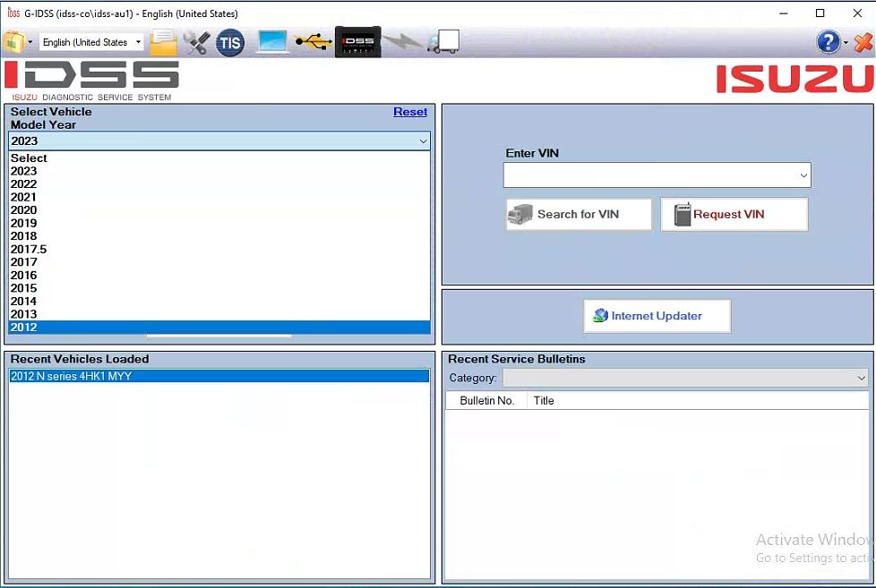The height and width of the screenshot is (588, 876).
Task: Select the USB connection icon
Action: tap(313, 42)
